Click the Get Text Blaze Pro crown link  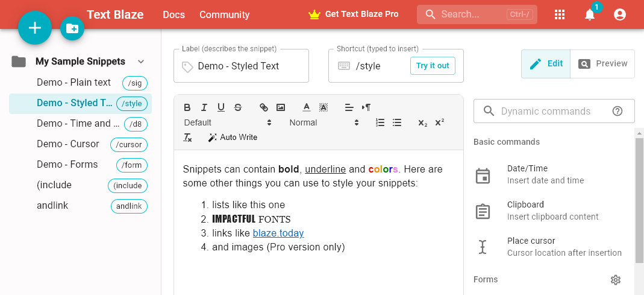(353, 14)
